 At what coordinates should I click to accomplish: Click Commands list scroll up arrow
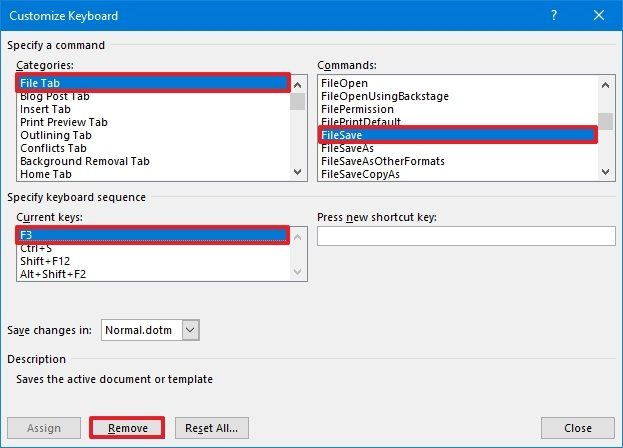click(x=606, y=85)
